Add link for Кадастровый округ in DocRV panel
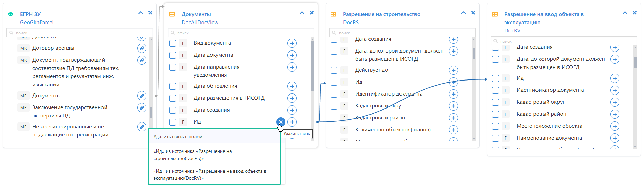Viewport: 644px width, 188px height. pyautogui.click(x=615, y=102)
